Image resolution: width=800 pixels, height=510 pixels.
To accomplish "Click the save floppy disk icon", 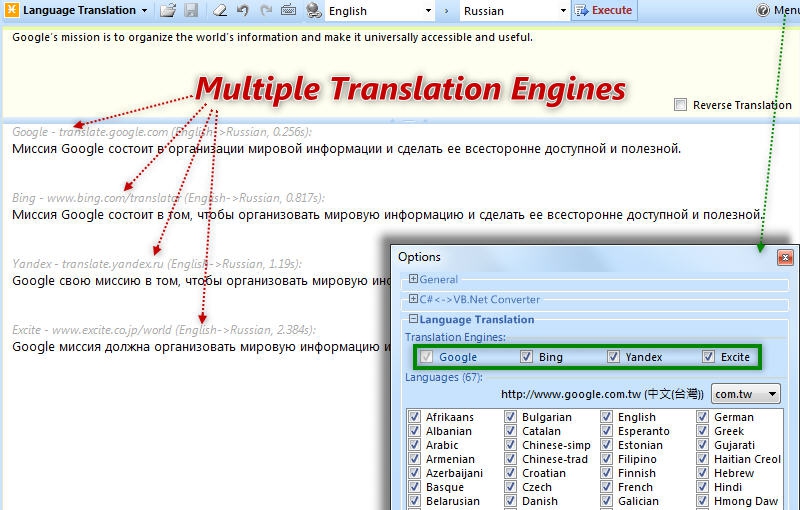I will click(x=191, y=10).
